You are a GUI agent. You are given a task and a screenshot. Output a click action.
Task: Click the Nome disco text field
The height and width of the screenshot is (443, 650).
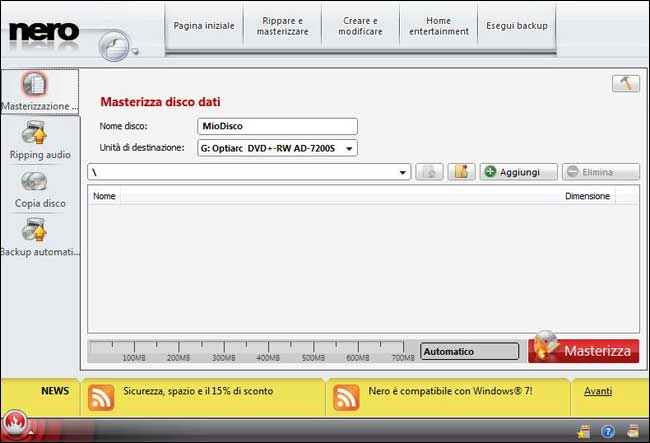tap(278, 126)
